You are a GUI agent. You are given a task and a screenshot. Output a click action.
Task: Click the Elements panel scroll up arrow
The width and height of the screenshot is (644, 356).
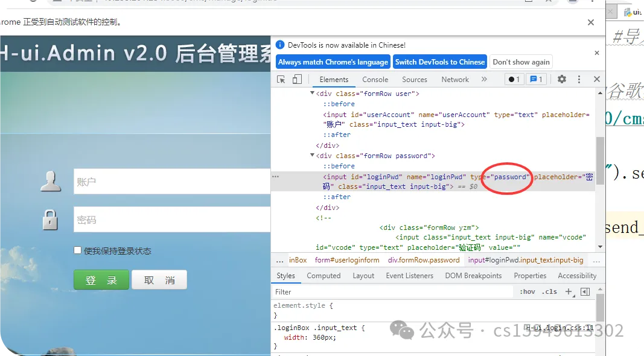tap(600, 93)
